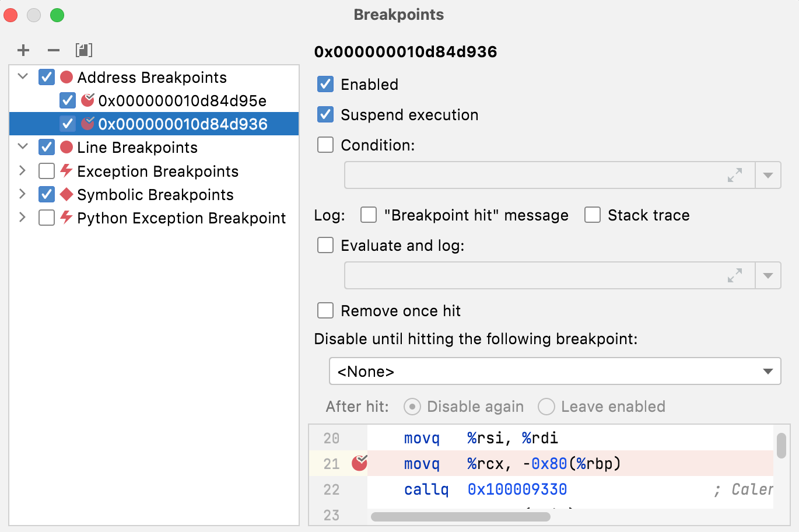This screenshot has width=799, height=532.
Task: Click the red circle icon beside Address Breakpoints
Action: coord(66,77)
